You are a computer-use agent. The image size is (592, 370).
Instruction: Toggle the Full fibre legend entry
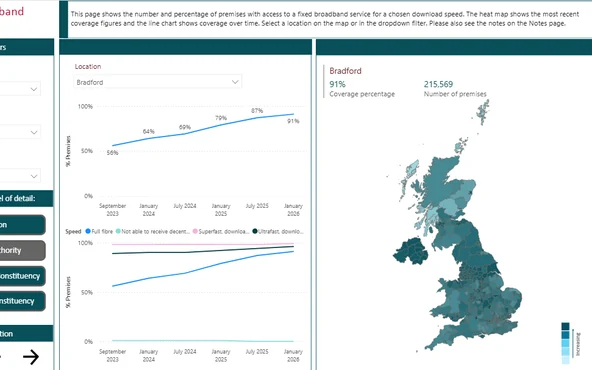99,231
